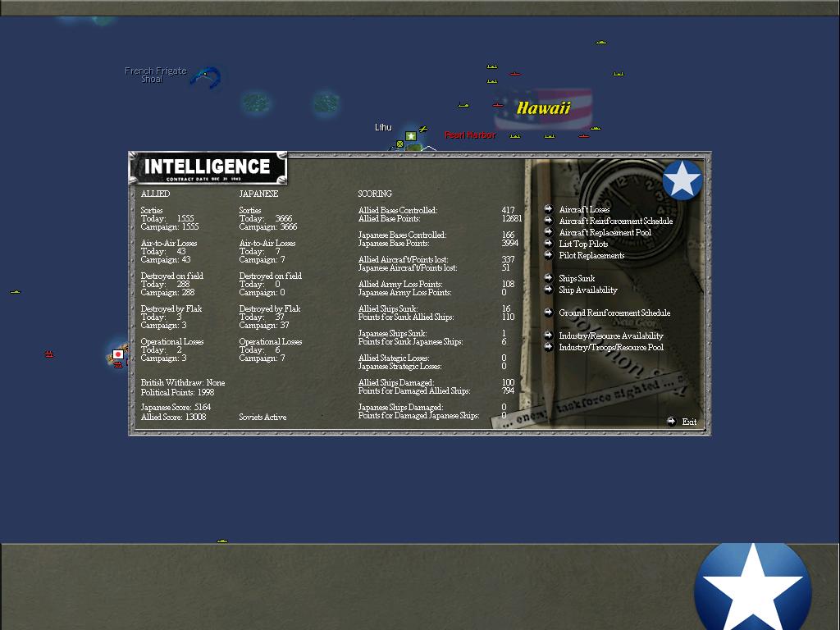Open the Aircraft Replacement Pool report
The image size is (840, 630).
605,232
